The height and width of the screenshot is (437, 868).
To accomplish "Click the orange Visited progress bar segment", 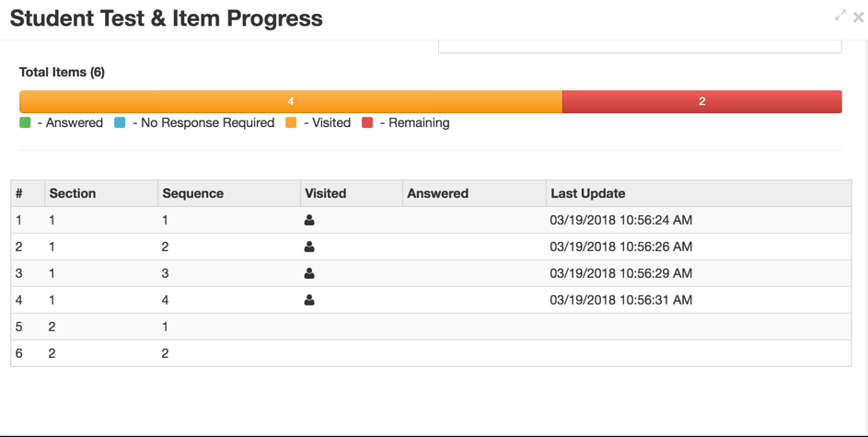I will (x=291, y=101).
